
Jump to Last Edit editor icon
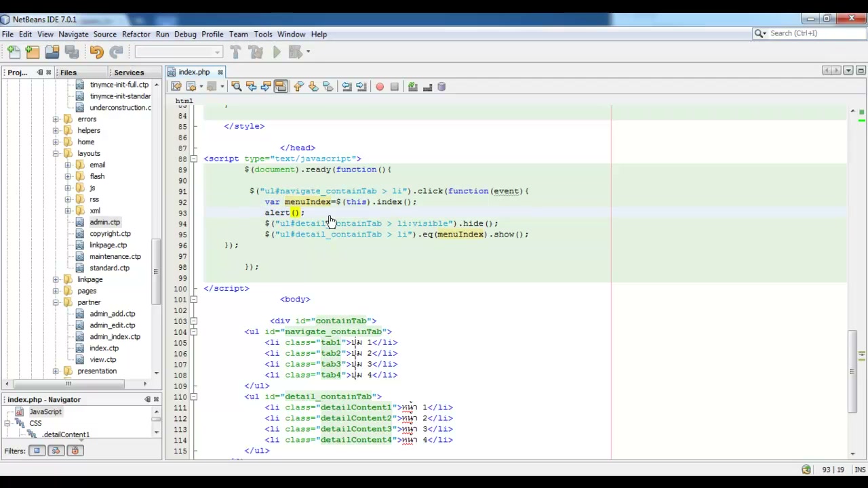click(176, 87)
